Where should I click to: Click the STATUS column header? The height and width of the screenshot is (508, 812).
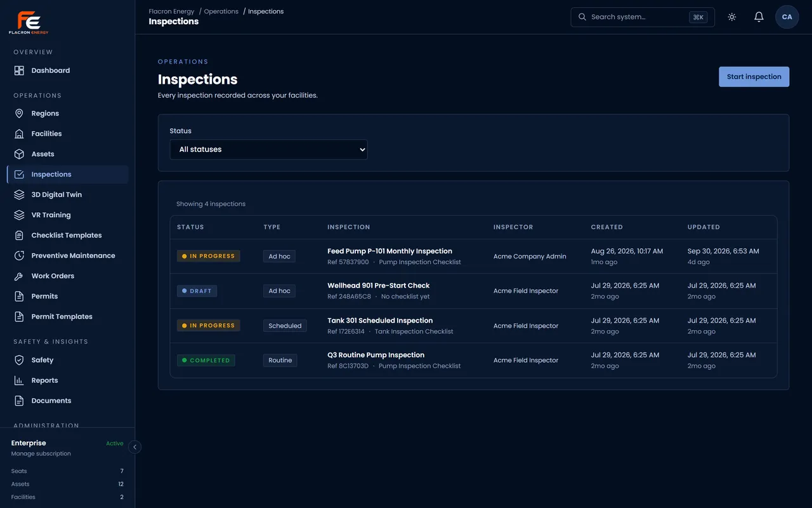pos(190,227)
